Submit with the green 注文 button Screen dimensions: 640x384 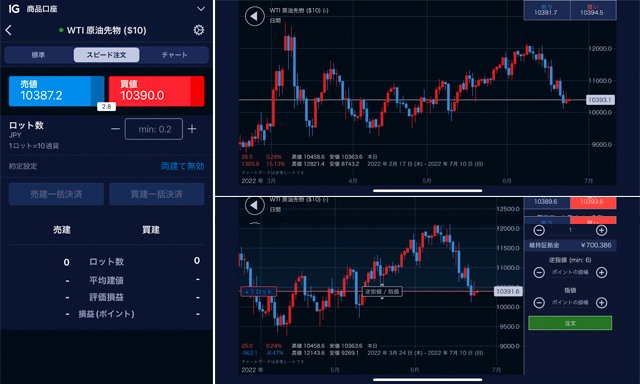point(570,323)
